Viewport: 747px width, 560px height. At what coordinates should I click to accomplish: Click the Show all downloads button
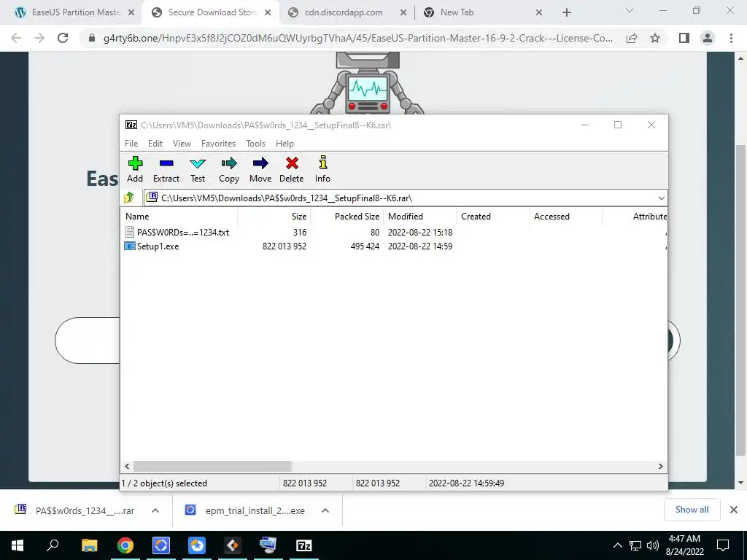(692, 510)
